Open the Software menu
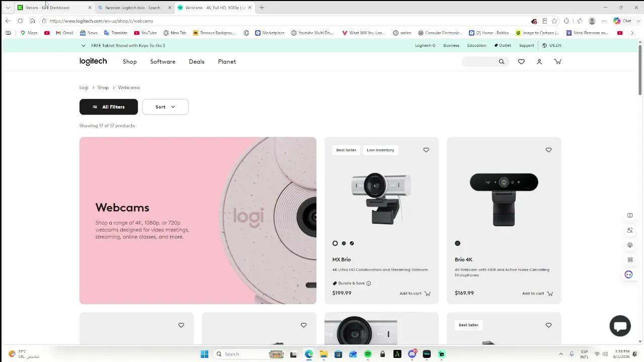 tap(163, 62)
